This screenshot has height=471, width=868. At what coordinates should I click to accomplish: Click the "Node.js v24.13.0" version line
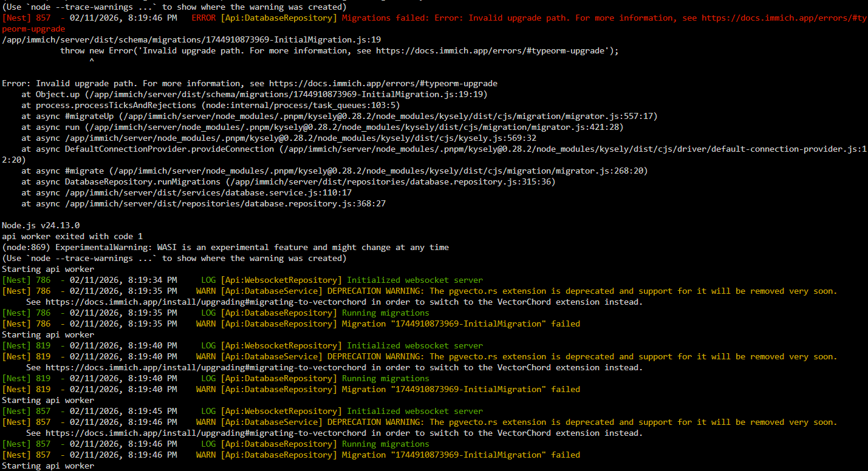(x=41, y=226)
